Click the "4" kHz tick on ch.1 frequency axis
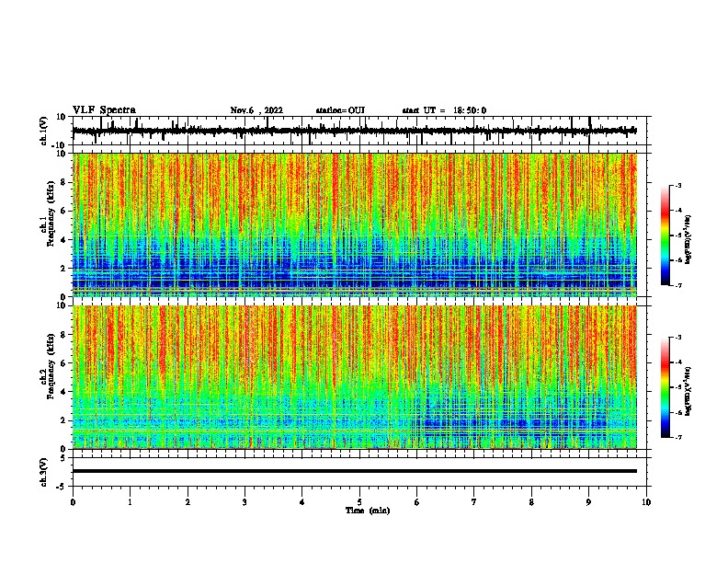 coord(63,240)
